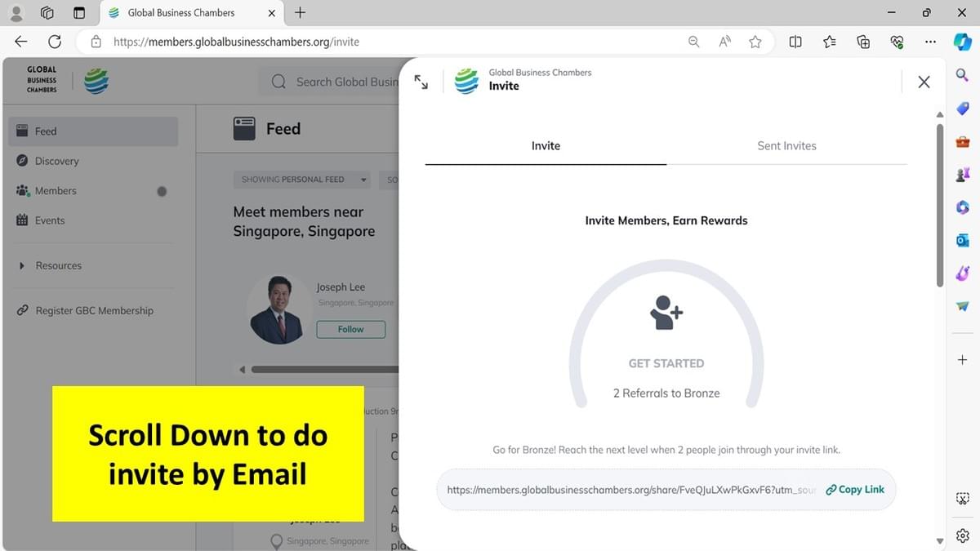Click the Get Started referral progress gauge
980x551 pixels.
666,334
